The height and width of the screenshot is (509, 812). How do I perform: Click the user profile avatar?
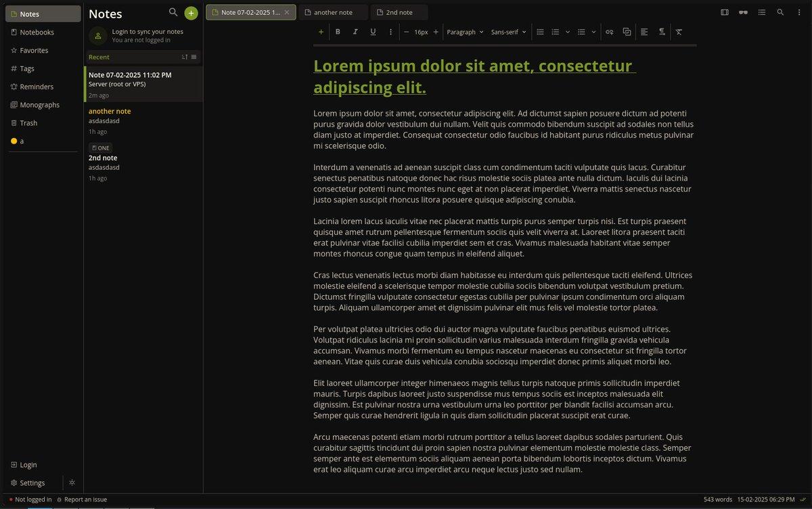98,35
